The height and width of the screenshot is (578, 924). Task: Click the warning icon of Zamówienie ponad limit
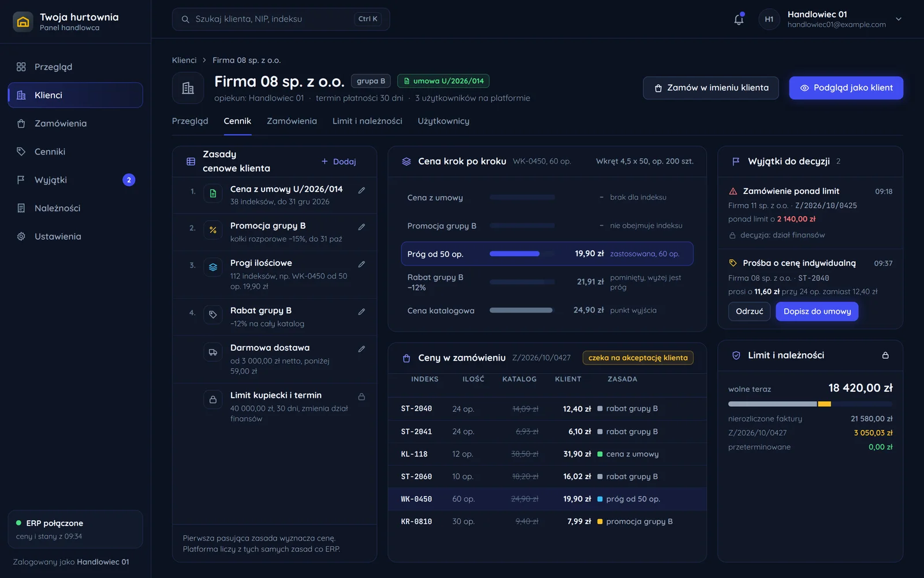pyautogui.click(x=733, y=191)
